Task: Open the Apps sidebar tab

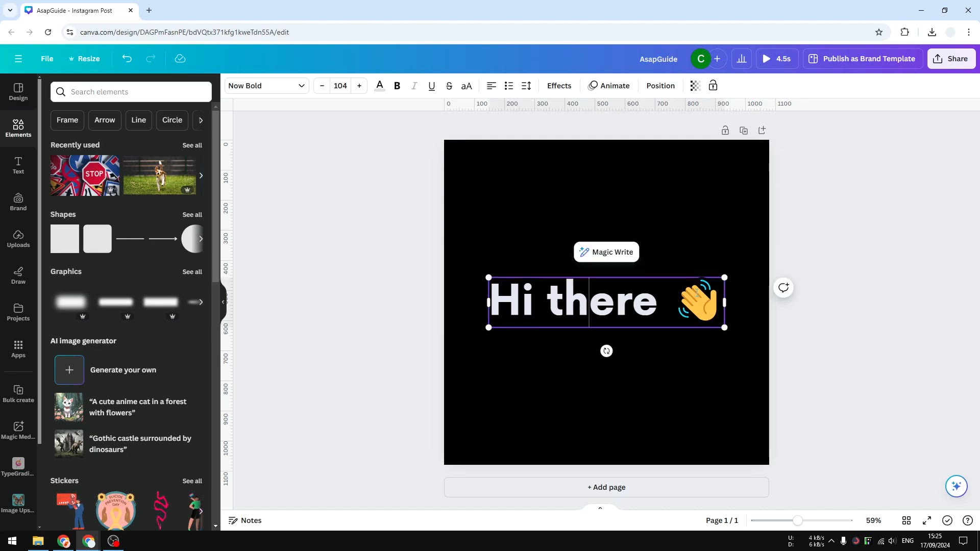Action: click(18, 349)
